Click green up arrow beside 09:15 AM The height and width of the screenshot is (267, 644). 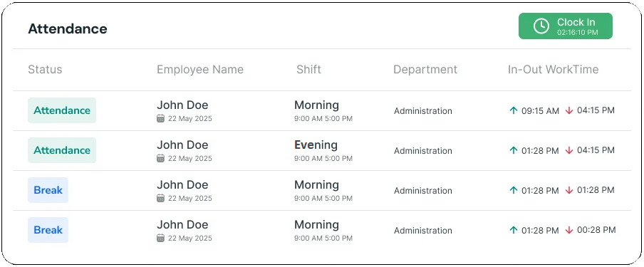click(x=513, y=110)
